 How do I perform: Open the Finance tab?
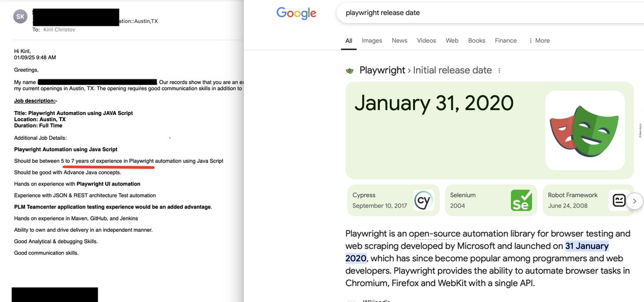506,41
